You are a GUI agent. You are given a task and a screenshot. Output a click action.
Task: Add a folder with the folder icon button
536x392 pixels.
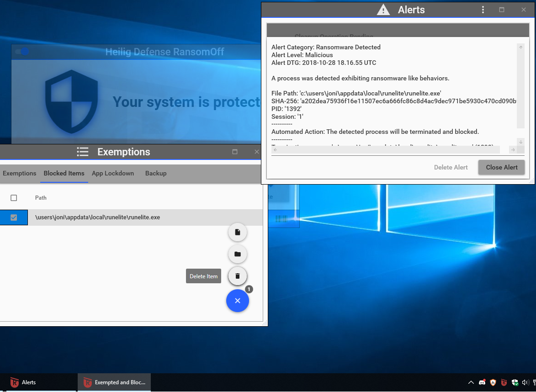238,254
